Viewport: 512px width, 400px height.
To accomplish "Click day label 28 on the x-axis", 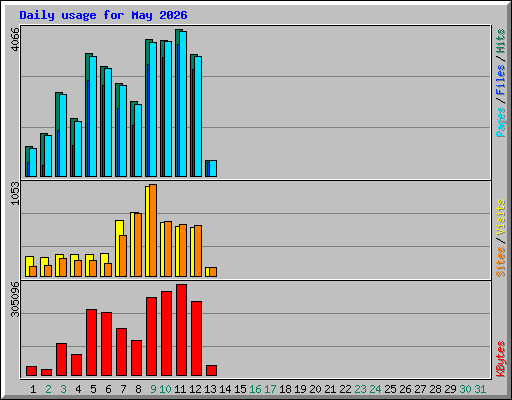I will point(435,389).
